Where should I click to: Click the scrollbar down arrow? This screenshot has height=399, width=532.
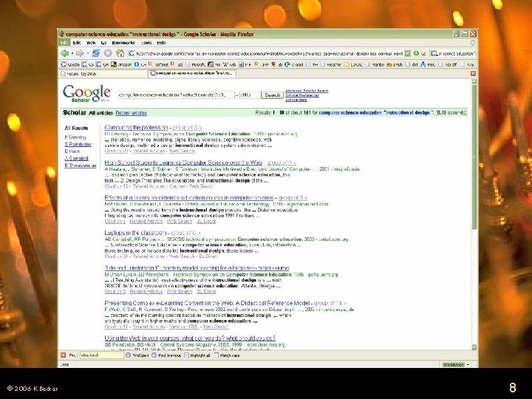click(x=474, y=347)
